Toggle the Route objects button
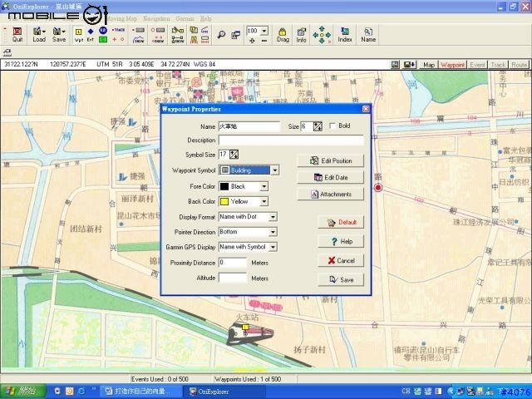This screenshot has width=532, height=399. 519,65
